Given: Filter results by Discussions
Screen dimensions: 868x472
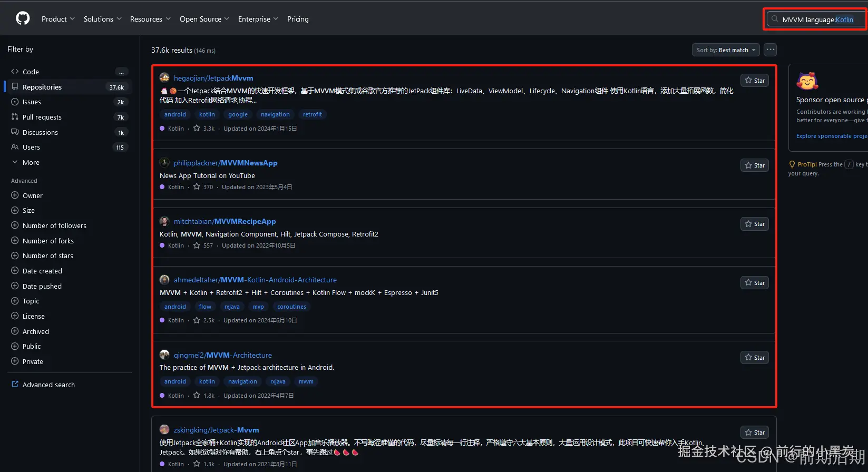Looking at the screenshot, I should point(67,132).
